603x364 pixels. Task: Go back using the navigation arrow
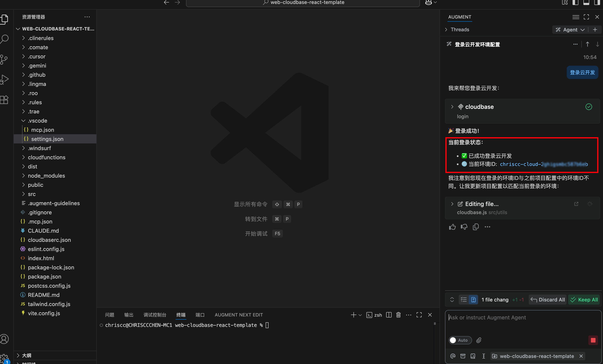pyautogui.click(x=166, y=3)
